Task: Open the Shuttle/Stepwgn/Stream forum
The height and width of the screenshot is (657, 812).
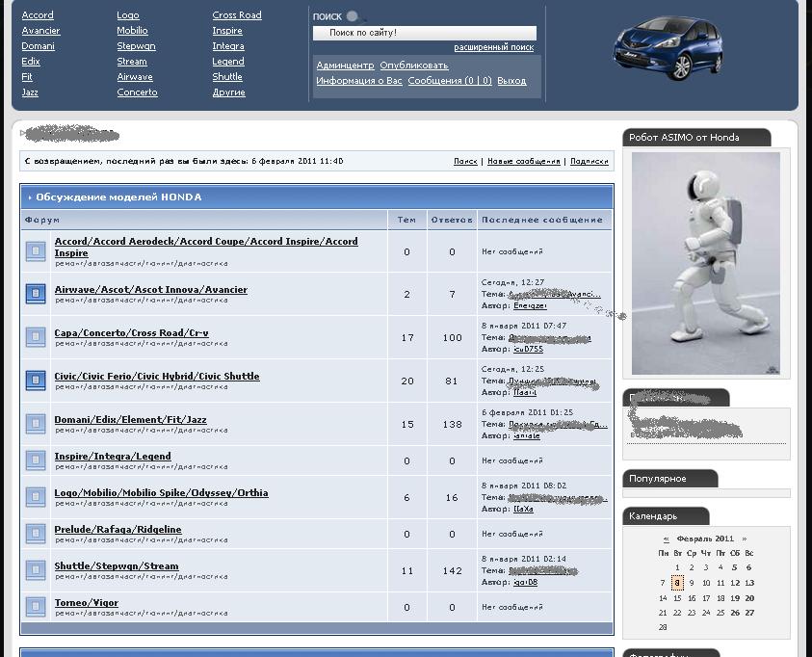Action: click(117, 566)
